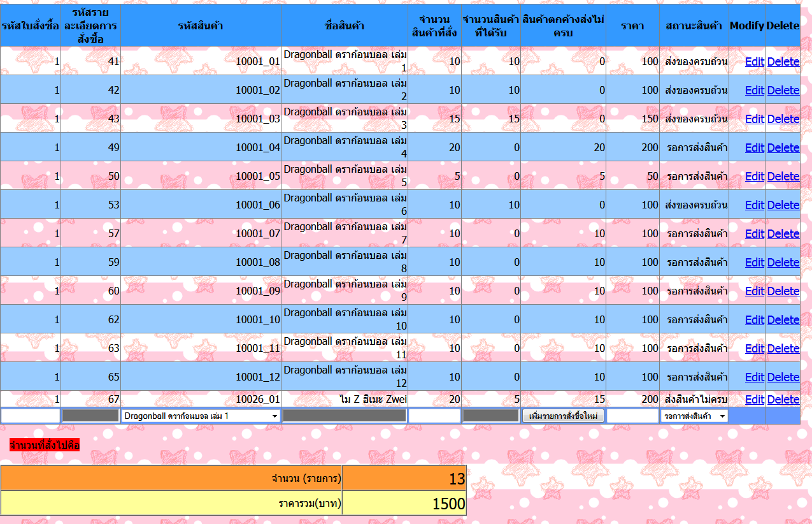Click the price input field in the new row
812x524 pixels.
pyautogui.click(x=632, y=416)
